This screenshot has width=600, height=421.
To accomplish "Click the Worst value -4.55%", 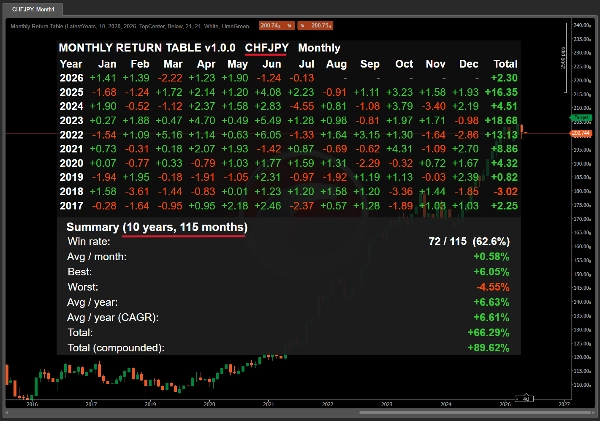I will [x=493, y=287].
